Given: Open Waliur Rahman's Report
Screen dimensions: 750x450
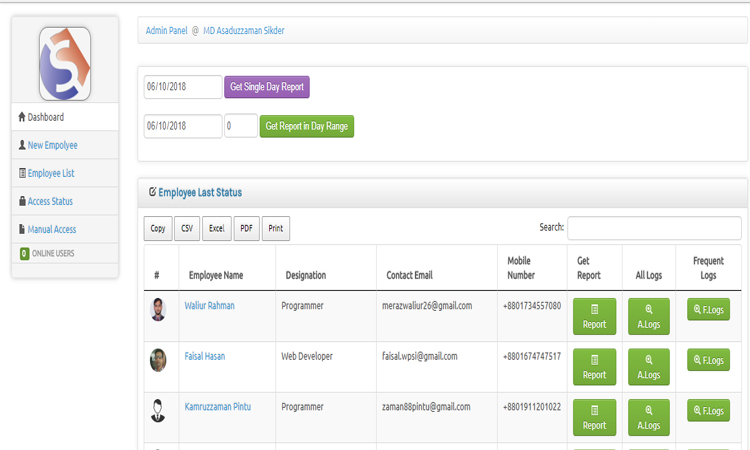Looking at the screenshot, I should [594, 316].
